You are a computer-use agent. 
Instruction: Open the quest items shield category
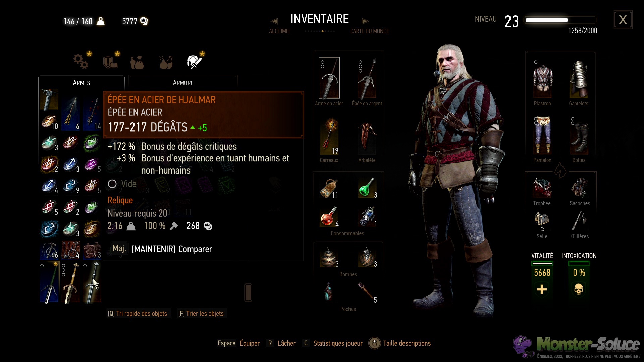click(110, 62)
